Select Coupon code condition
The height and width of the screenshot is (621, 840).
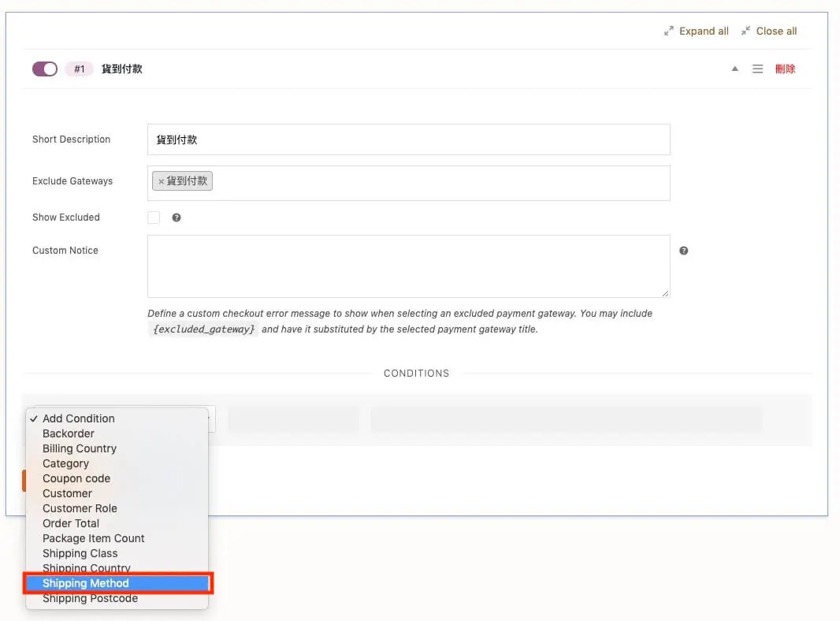click(117, 478)
